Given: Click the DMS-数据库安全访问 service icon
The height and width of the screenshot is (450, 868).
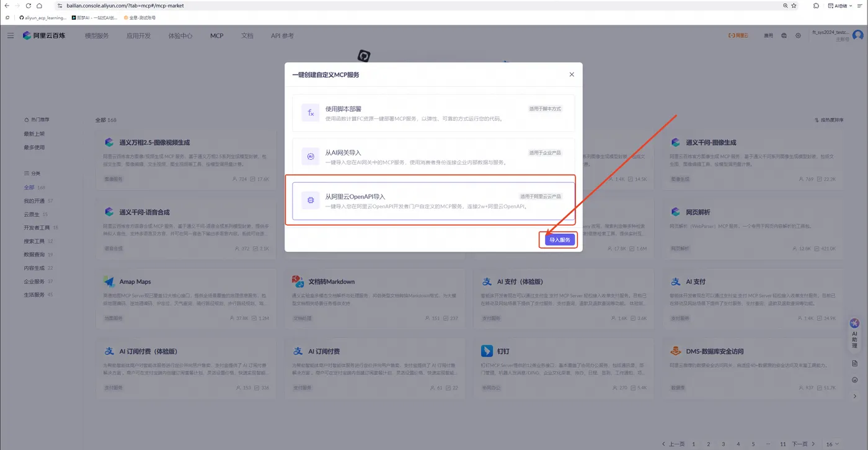Looking at the screenshot, I should [675, 351].
